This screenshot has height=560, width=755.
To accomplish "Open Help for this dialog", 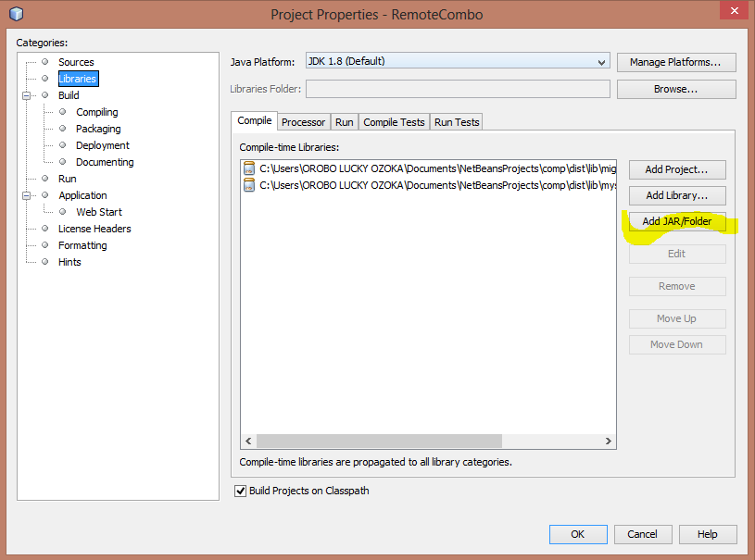I will coord(708,534).
